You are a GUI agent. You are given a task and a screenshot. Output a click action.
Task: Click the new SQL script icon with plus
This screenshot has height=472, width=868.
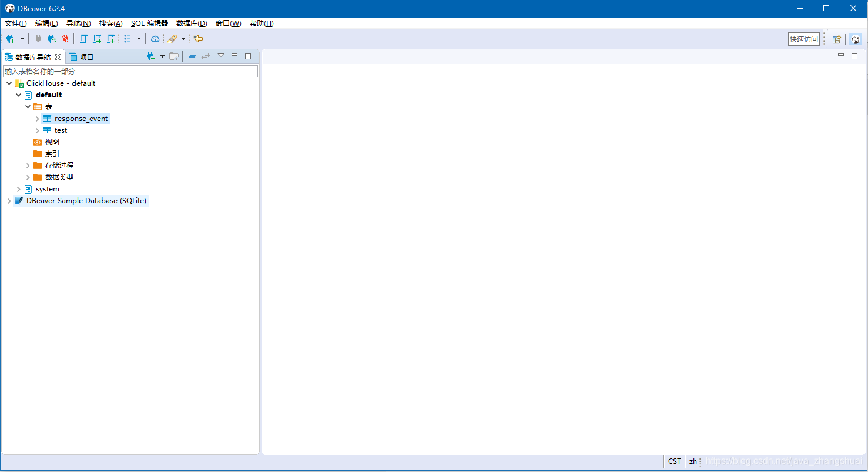coord(110,39)
